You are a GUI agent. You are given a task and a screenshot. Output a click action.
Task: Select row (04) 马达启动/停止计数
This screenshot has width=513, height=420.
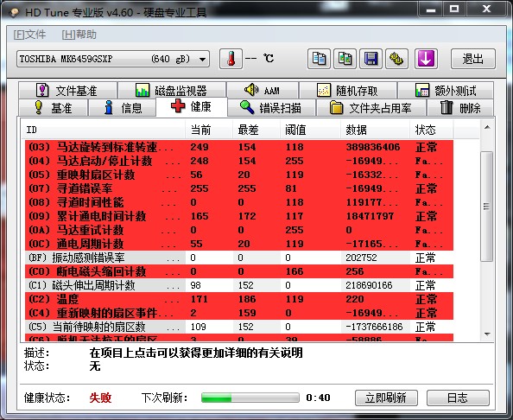coord(239,161)
